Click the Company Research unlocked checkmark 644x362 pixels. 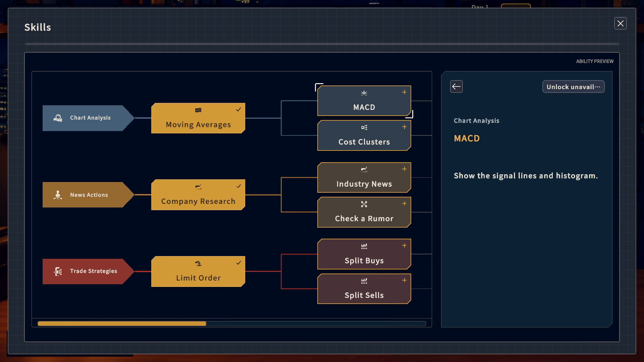pos(238,186)
